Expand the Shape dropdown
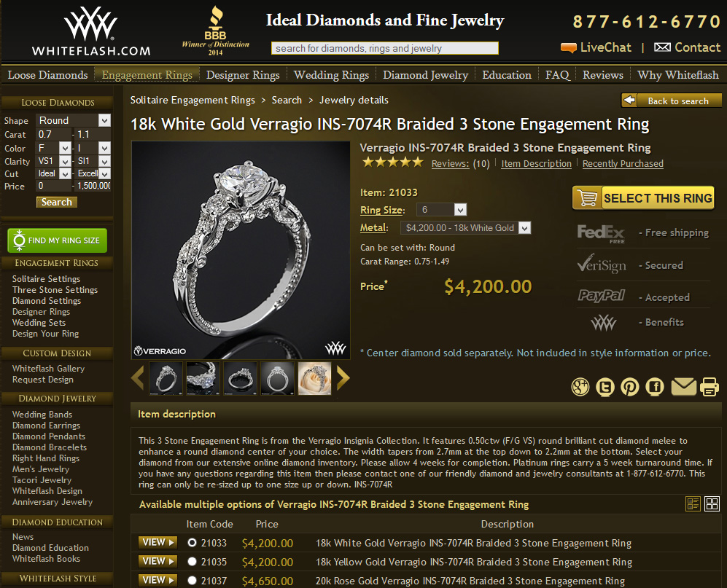Image resolution: width=727 pixels, height=588 pixels. [x=73, y=120]
